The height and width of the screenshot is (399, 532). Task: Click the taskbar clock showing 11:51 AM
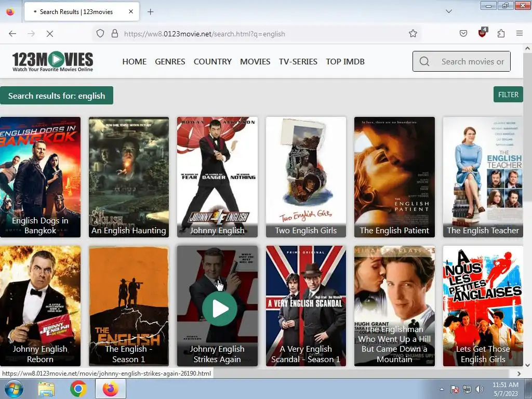[x=506, y=389]
